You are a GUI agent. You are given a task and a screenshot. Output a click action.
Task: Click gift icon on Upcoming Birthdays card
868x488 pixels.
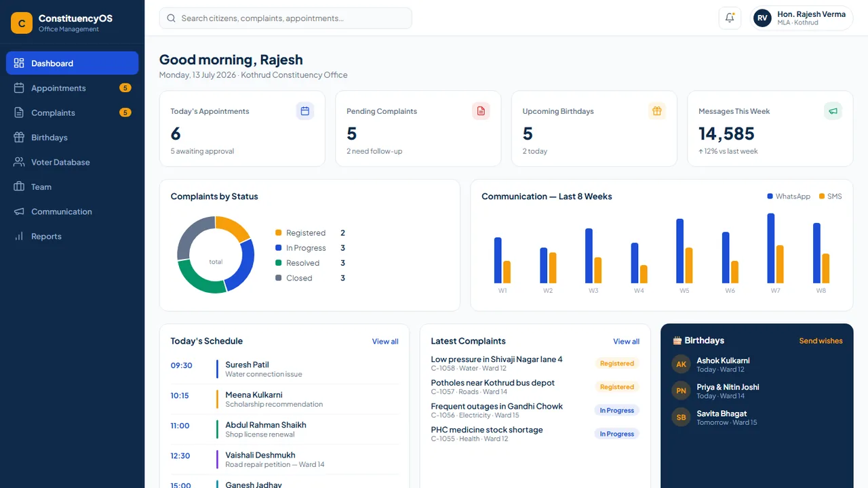coord(656,111)
